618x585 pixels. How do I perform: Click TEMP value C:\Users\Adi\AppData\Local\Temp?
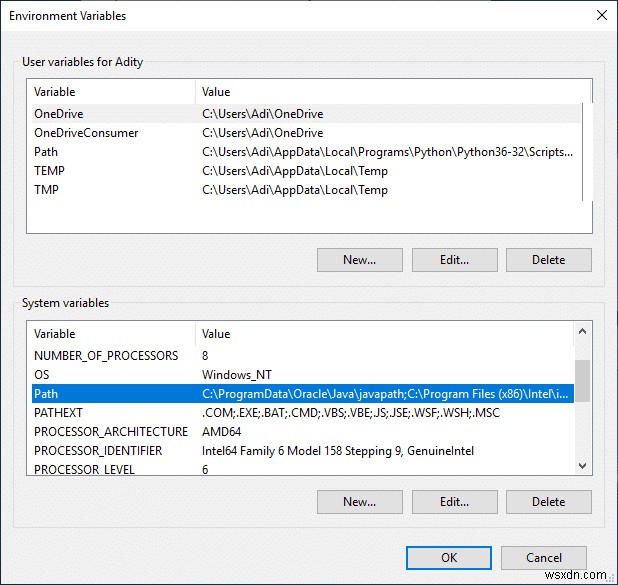point(295,171)
